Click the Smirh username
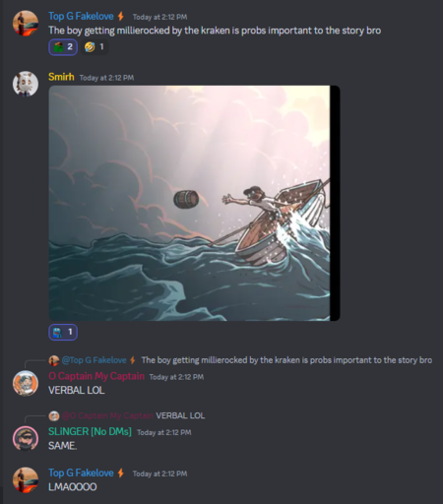This screenshot has height=504, width=443. pos(61,77)
